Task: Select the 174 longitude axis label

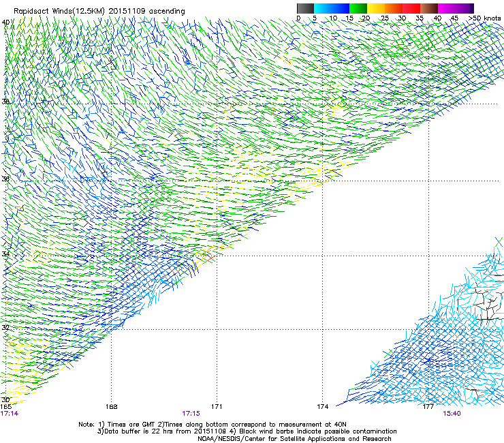Action: tap(323, 407)
